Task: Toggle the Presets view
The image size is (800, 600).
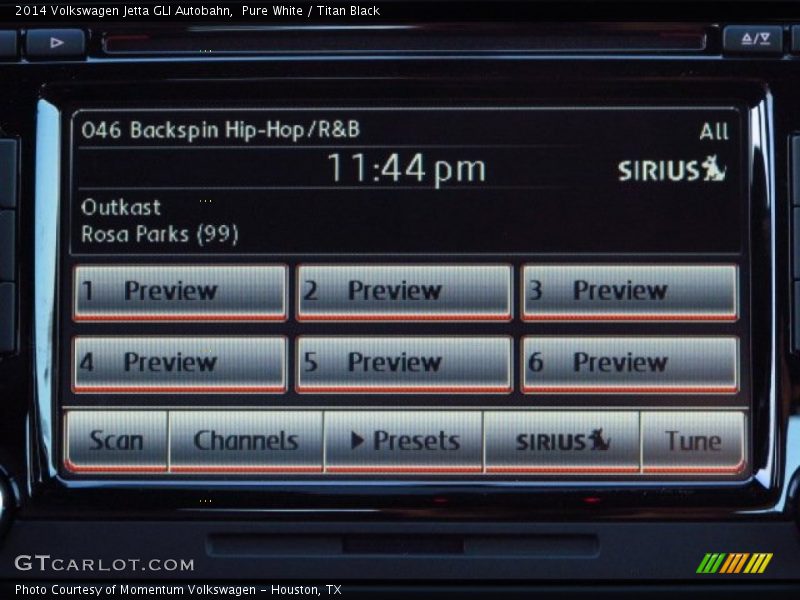Action: pos(404,441)
